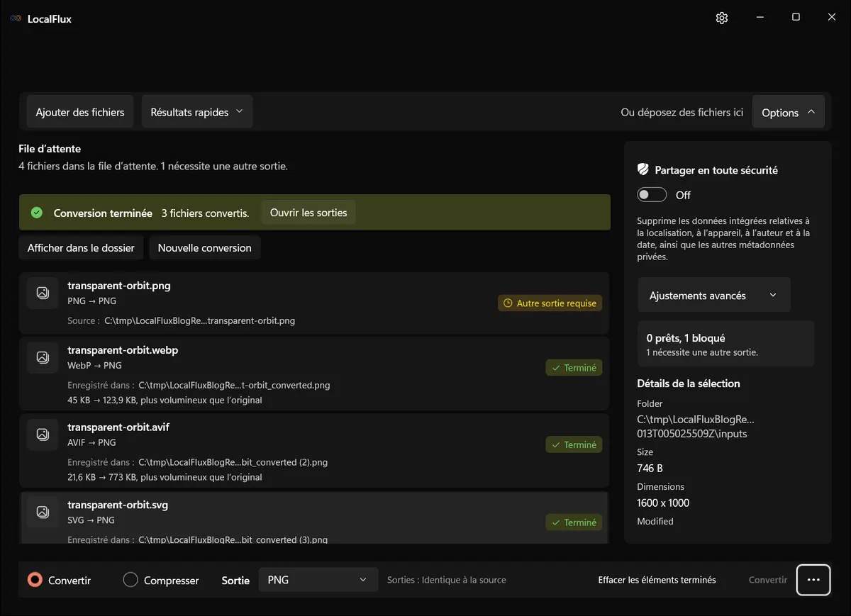Collapse the Options panel

(x=789, y=112)
